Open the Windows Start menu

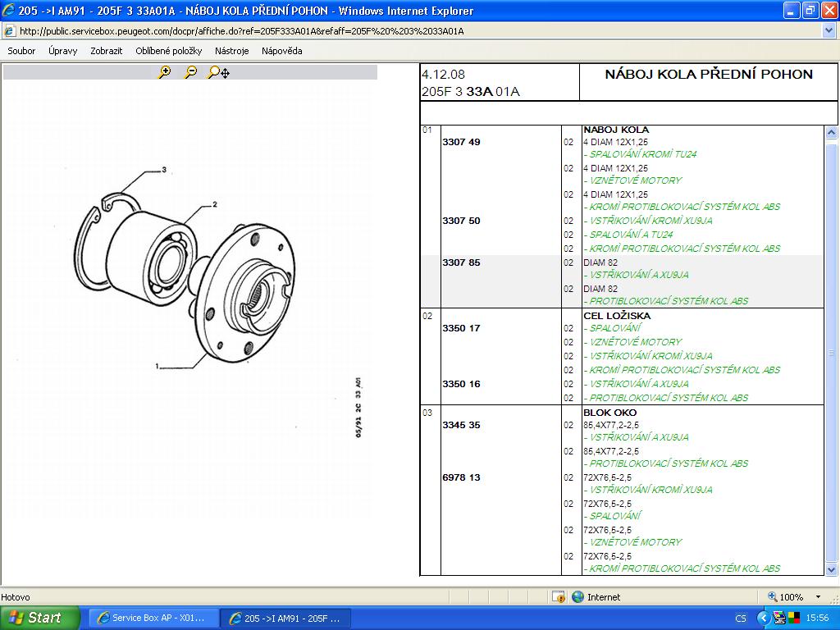click(x=40, y=618)
